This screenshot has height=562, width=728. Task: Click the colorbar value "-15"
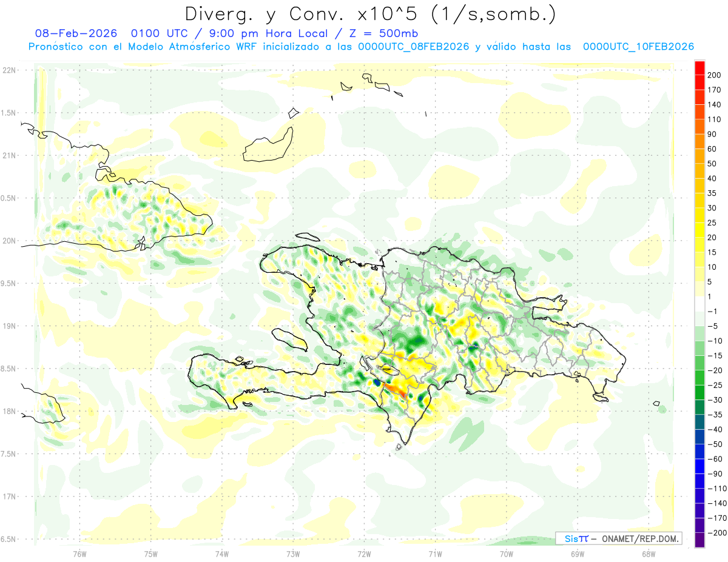pos(715,355)
